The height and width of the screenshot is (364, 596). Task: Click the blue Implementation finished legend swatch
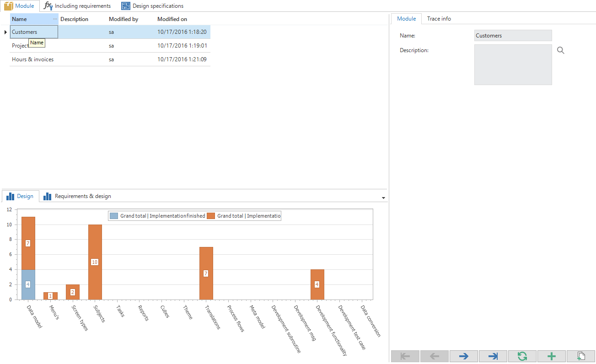(x=114, y=216)
